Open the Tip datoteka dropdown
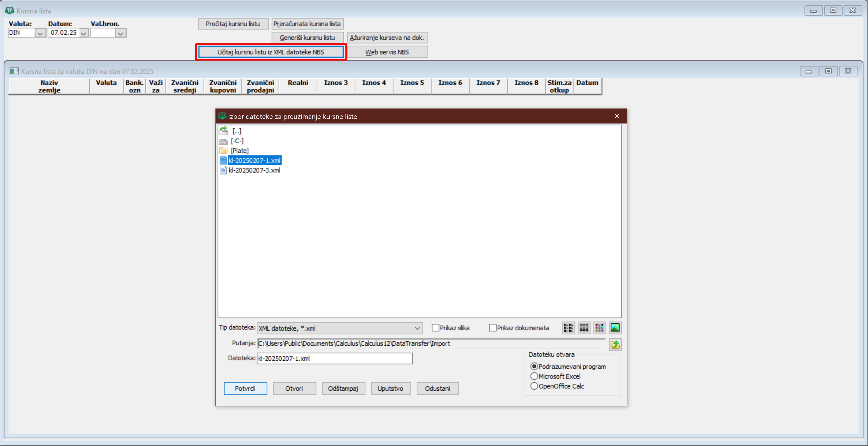This screenshot has width=868, height=446. coord(417,328)
